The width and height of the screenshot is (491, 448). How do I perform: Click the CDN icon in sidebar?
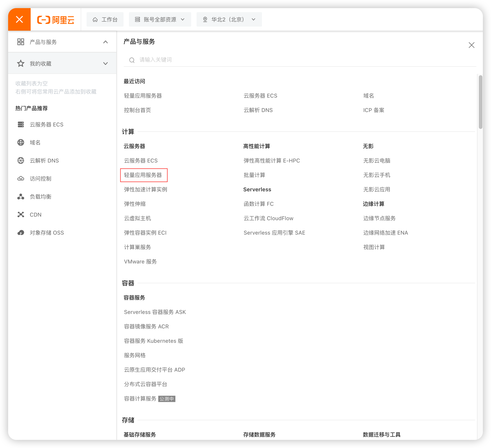[21, 215]
